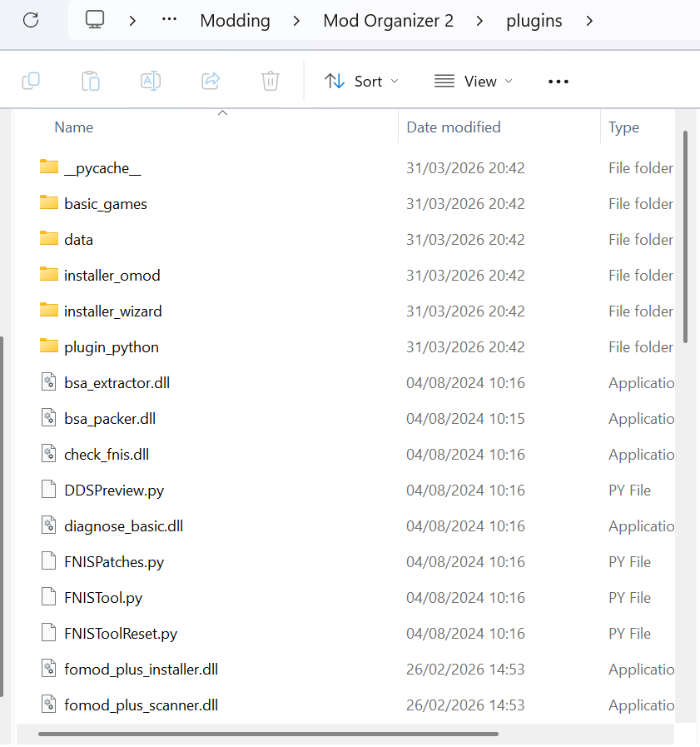Navigate to Mod Organizer 2 breadcrumb
The width and height of the screenshot is (700, 747).
click(x=388, y=21)
